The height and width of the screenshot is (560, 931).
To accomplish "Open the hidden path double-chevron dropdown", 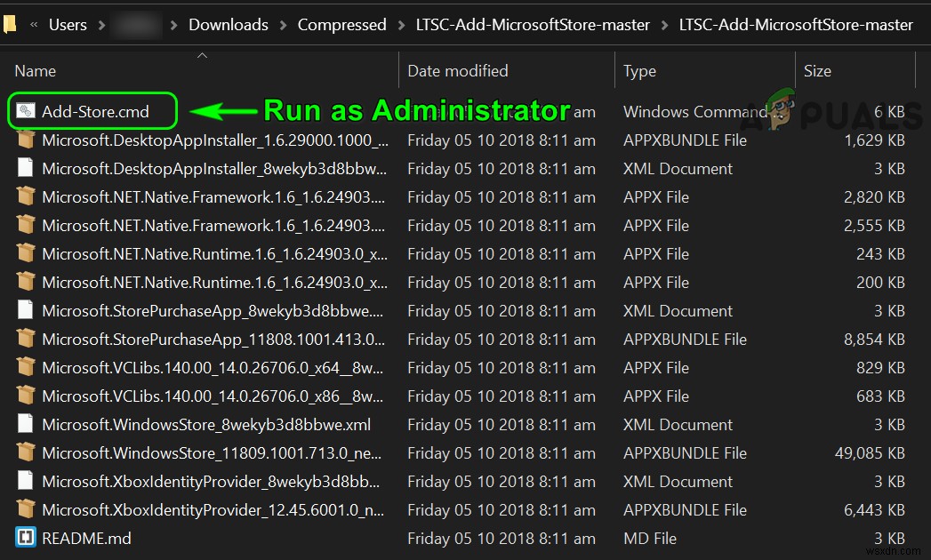I will [33, 25].
